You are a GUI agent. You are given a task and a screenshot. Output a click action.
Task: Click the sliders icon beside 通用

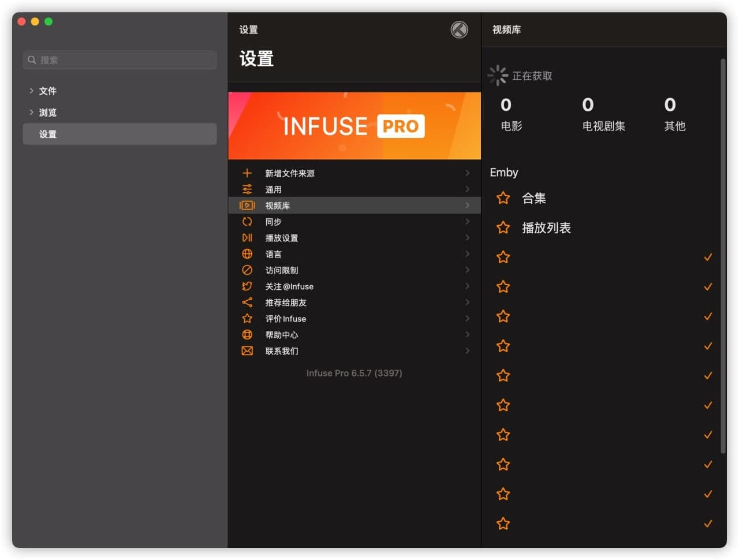point(247,189)
